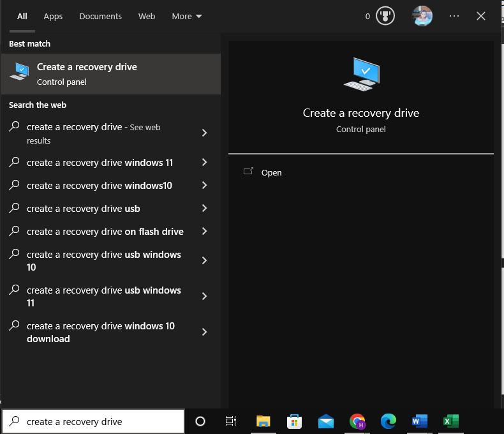
Task: Click Open in the preview pane
Action: pos(271,172)
